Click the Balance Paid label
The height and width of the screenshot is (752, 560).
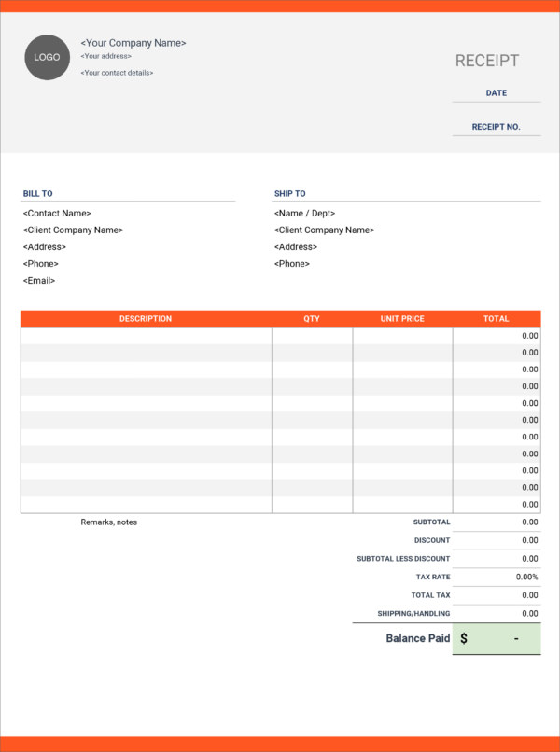click(x=418, y=638)
